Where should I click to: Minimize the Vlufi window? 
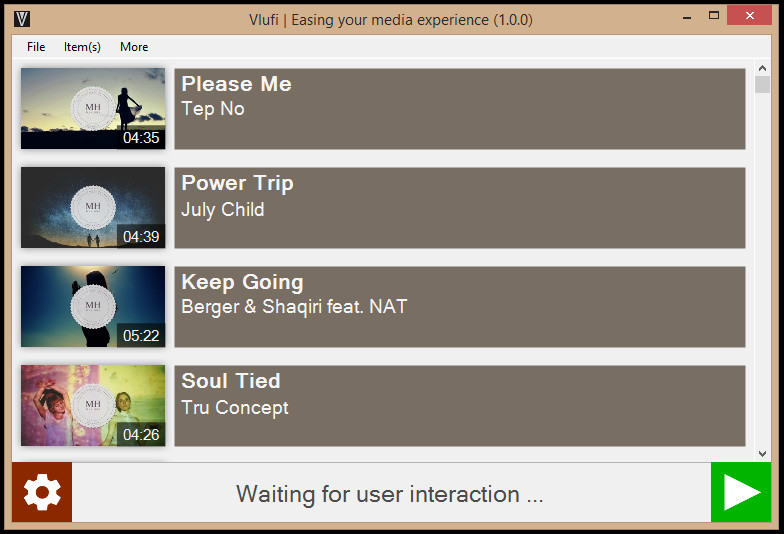point(688,16)
